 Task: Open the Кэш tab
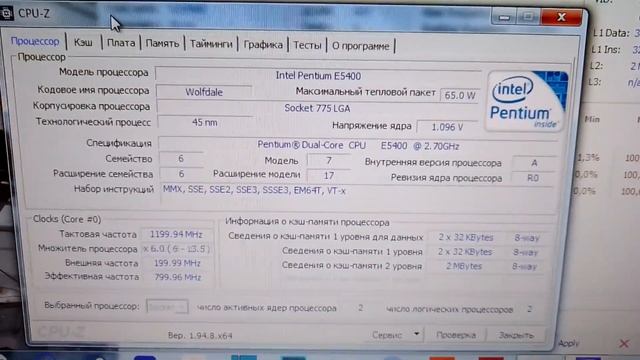point(83,42)
